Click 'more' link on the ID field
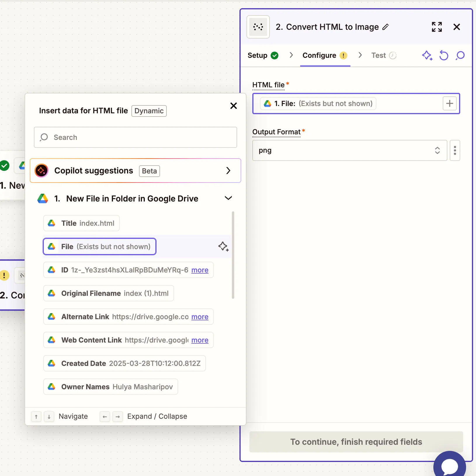 tap(200, 270)
